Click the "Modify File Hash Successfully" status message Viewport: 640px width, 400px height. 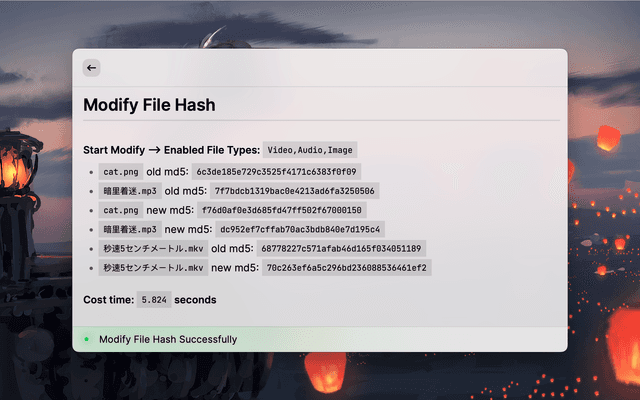168,339
